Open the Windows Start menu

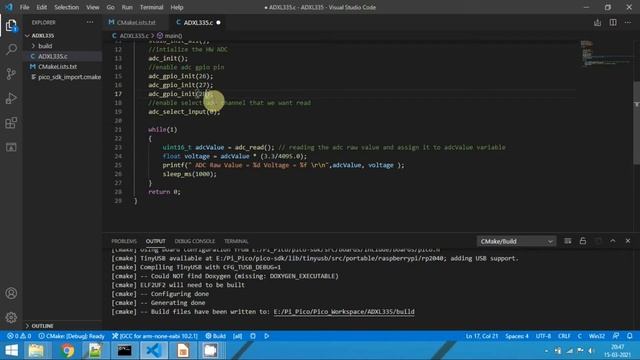(11, 351)
